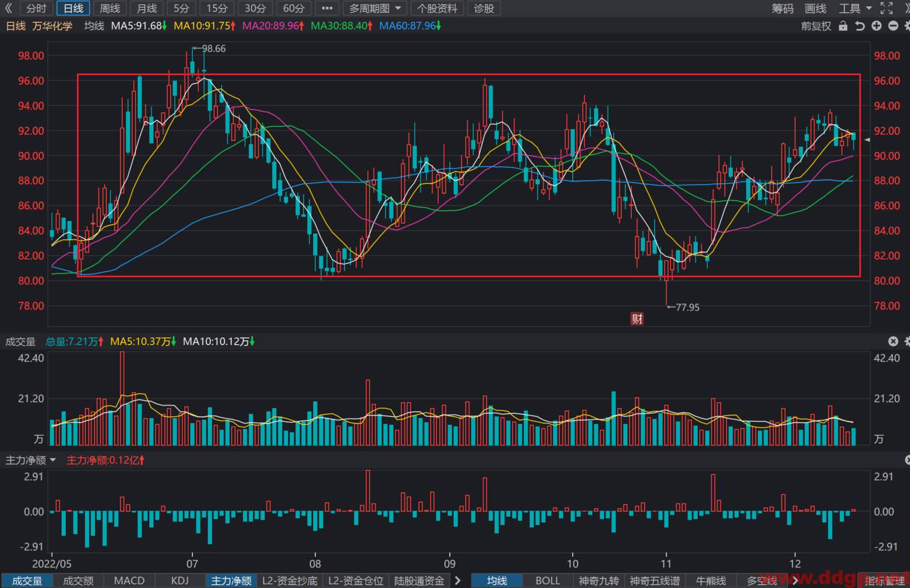Collapse panel with left double-chevron icon
The image size is (910, 588).
(x=8, y=8)
